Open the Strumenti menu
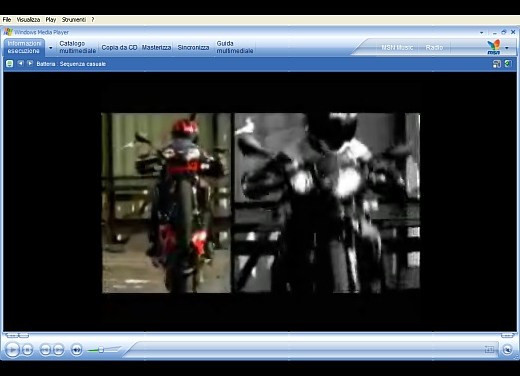 pyautogui.click(x=74, y=20)
